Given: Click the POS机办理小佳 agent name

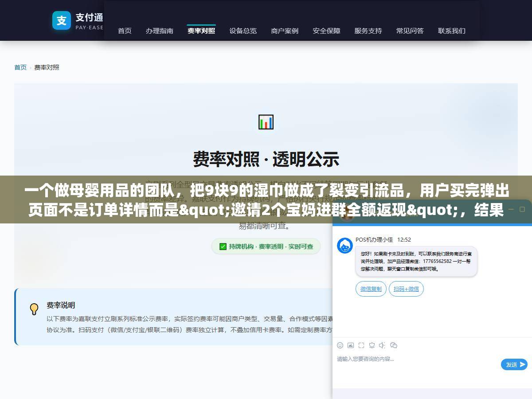Looking at the screenshot, I should click(x=374, y=239).
